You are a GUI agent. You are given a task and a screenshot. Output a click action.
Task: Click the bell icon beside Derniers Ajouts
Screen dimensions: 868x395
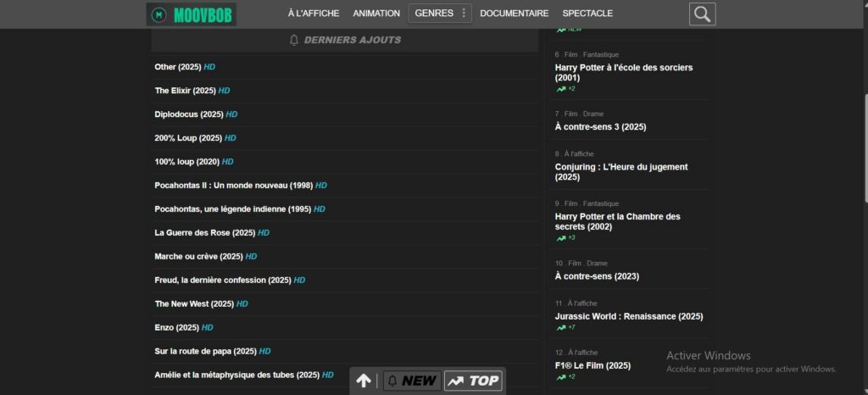pyautogui.click(x=294, y=40)
